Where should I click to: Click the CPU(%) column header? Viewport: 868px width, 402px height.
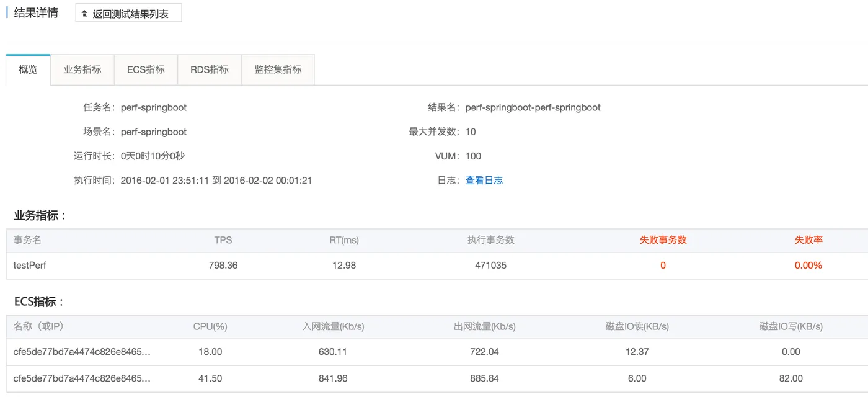pos(210,326)
